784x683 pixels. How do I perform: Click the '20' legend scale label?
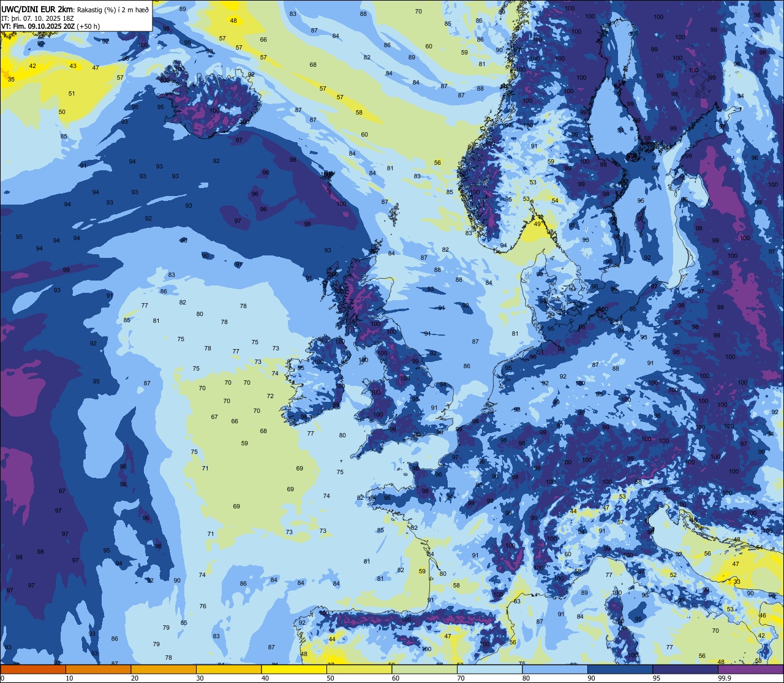click(135, 678)
